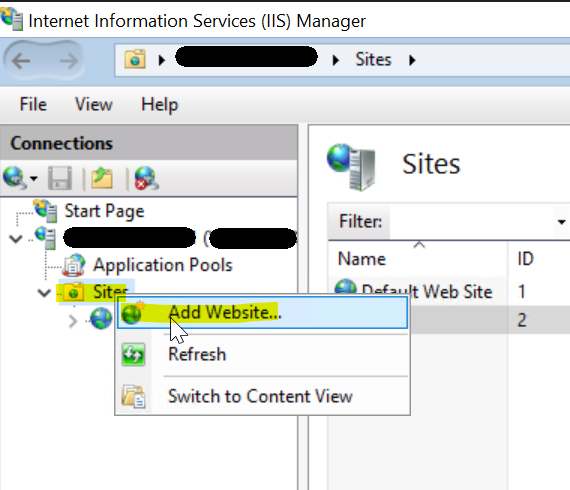Viewport: 570px width, 490px height.
Task: Click the Forward navigation arrow
Action: 69,61
